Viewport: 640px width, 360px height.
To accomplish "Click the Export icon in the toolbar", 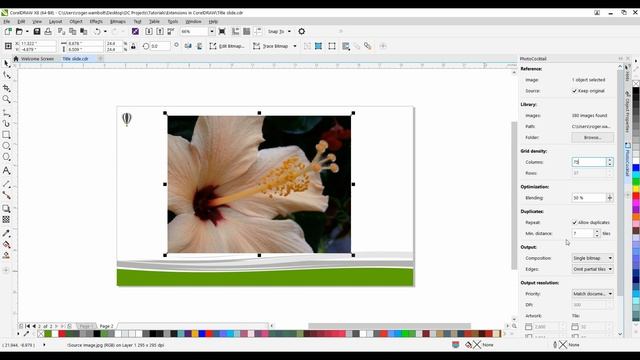I will pos(160,31).
